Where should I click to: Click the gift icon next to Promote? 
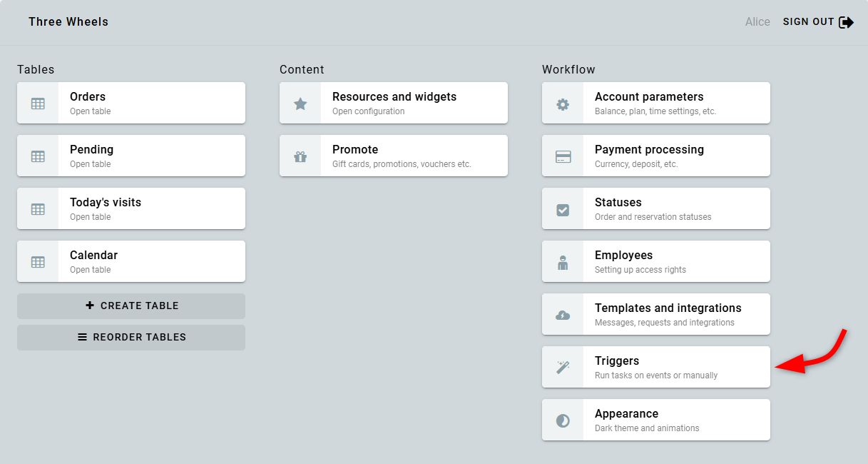(x=300, y=156)
